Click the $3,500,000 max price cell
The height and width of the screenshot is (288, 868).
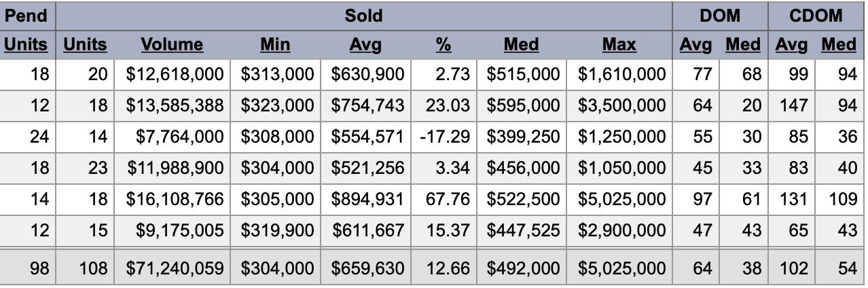coord(621,105)
